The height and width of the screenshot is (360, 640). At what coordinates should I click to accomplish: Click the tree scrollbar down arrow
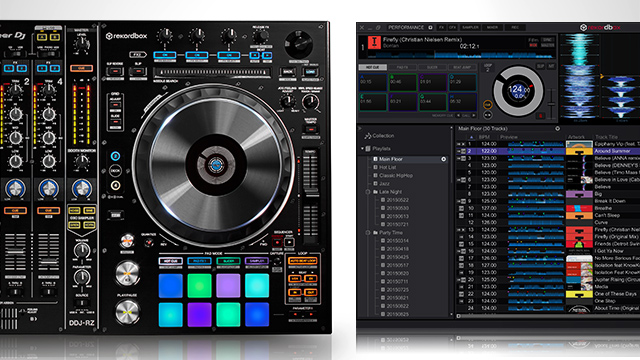451,315
